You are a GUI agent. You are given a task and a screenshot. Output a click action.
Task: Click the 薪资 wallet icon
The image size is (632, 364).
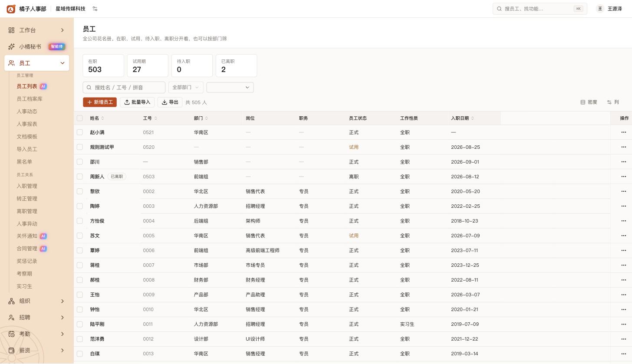(x=11, y=351)
